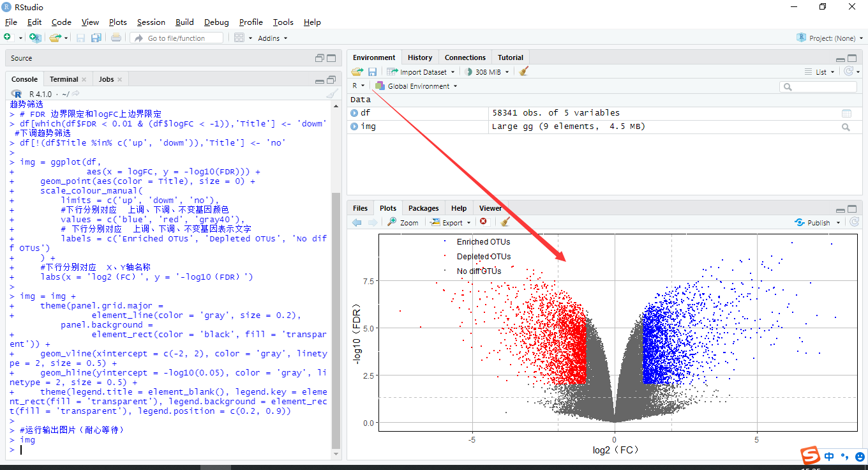Image resolution: width=868 pixels, height=470 pixels.
Task: Save all open documents icon
Action: [96, 38]
